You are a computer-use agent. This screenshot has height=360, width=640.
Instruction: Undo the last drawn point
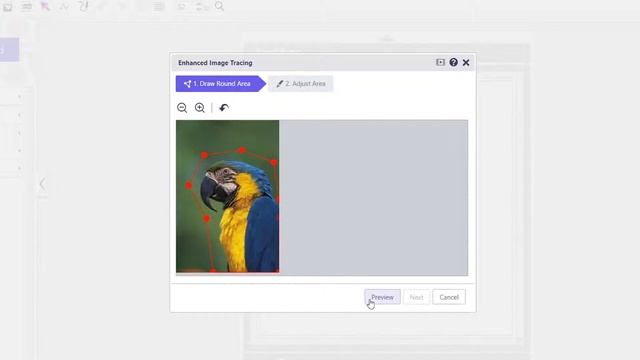224,108
